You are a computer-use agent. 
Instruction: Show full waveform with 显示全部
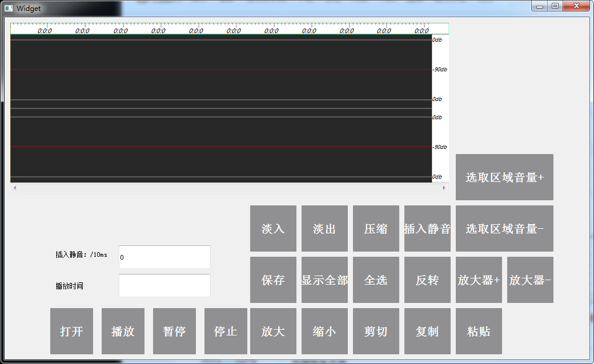tap(324, 280)
